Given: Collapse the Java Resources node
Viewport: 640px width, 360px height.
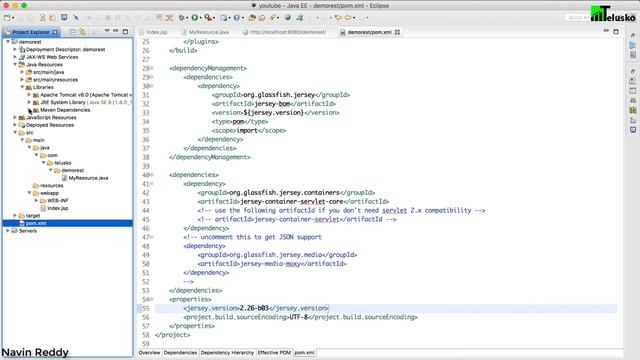Looking at the screenshot, I should click(15, 64).
